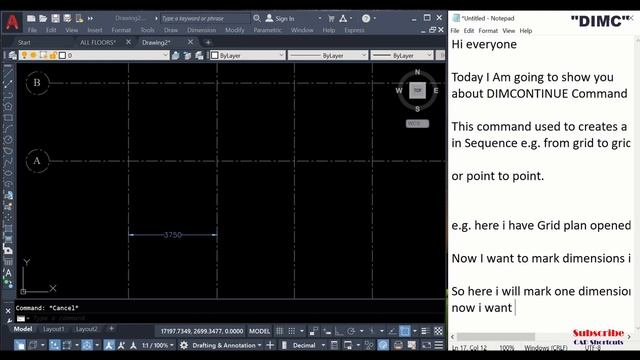Click the keyword search input field

205,18
